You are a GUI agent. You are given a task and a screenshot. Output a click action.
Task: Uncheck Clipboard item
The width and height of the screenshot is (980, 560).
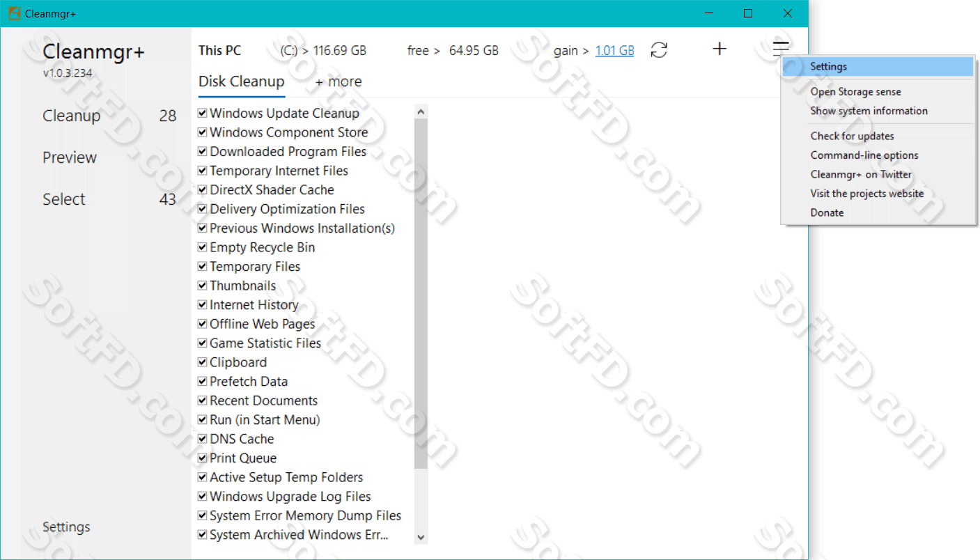(203, 362)
